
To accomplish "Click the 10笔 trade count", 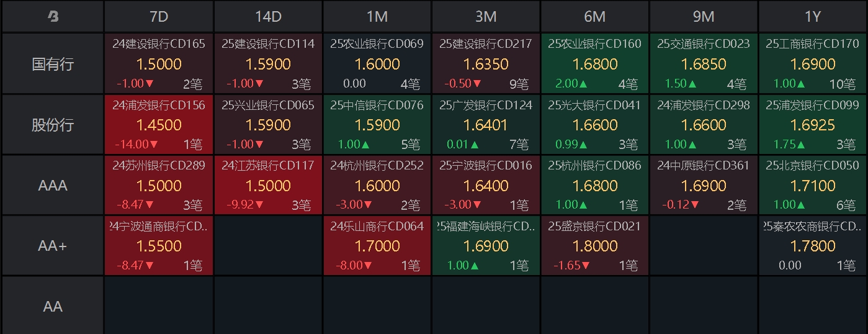I will click(843, 84).
